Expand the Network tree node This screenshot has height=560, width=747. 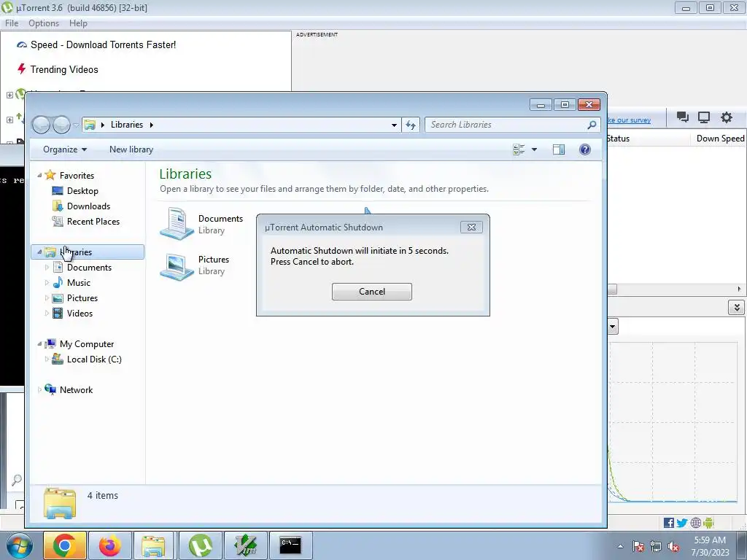(x=39, y=389)
